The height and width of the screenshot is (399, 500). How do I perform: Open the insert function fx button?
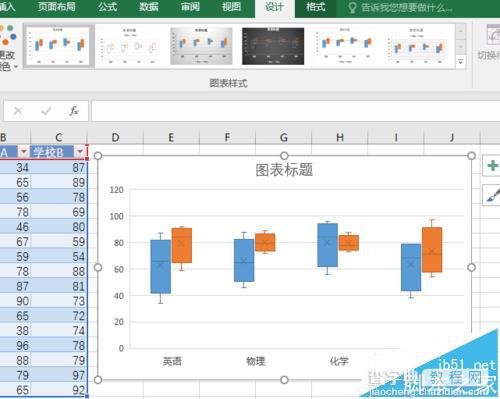[x=74, y=111]
